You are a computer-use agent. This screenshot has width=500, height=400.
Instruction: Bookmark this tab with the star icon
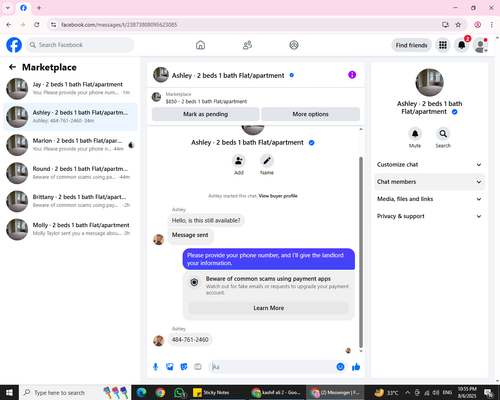[458, 25]
